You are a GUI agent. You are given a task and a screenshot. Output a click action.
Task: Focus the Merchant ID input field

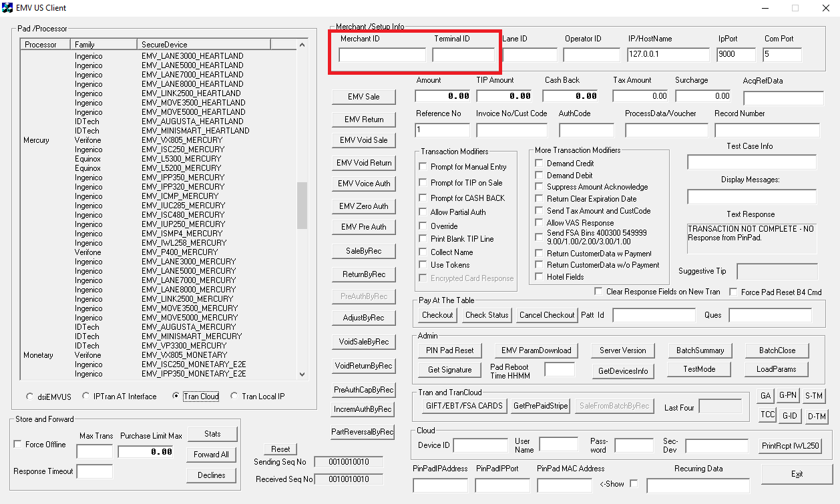382,55
